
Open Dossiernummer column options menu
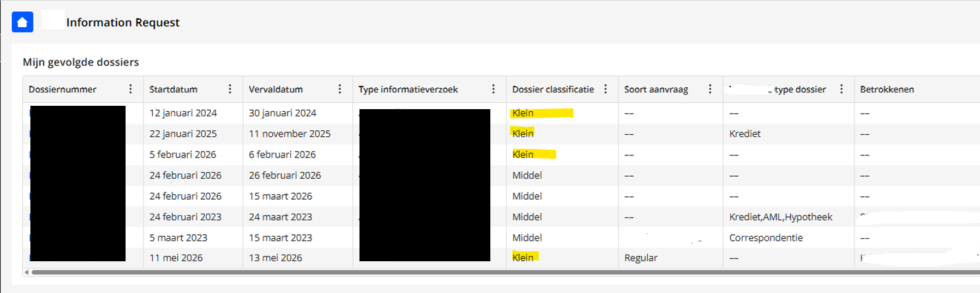(130, 89)
